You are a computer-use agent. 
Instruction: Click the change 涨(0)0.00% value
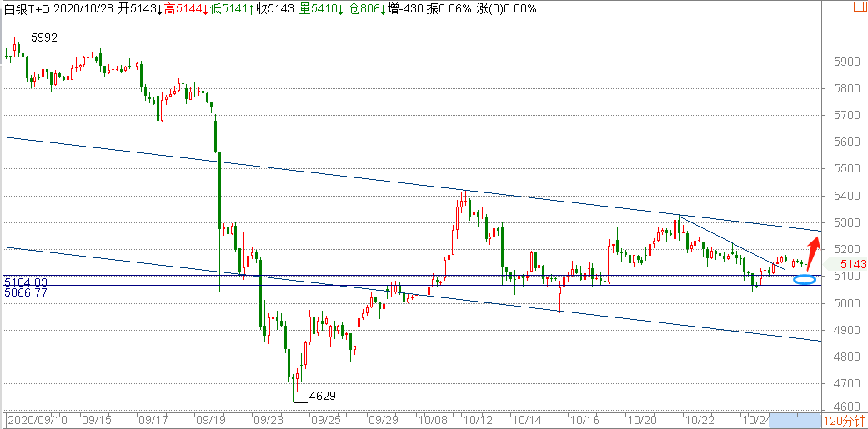tap(506, 9)
